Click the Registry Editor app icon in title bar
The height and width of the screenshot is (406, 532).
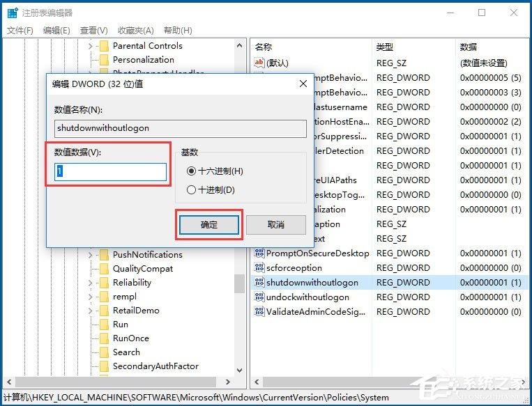click(x=13, y=13)
